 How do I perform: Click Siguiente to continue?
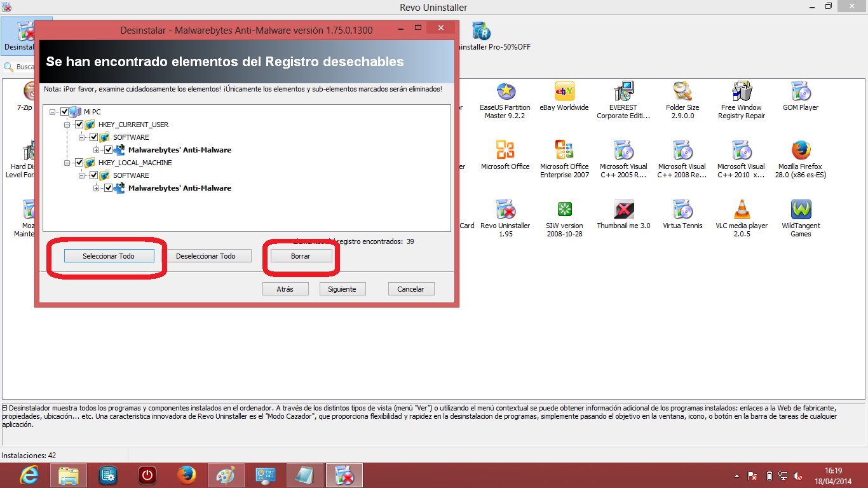click(x=342, y=288)
